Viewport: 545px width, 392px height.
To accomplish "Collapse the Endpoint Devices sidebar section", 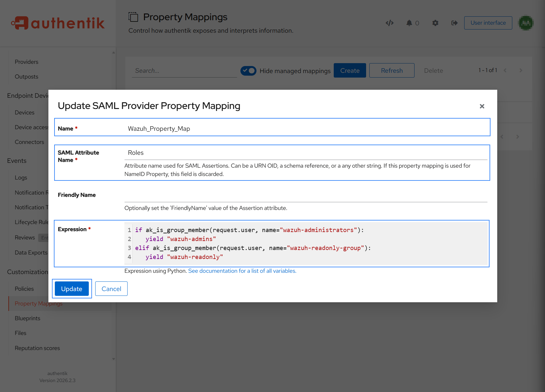I will point(28,96).
